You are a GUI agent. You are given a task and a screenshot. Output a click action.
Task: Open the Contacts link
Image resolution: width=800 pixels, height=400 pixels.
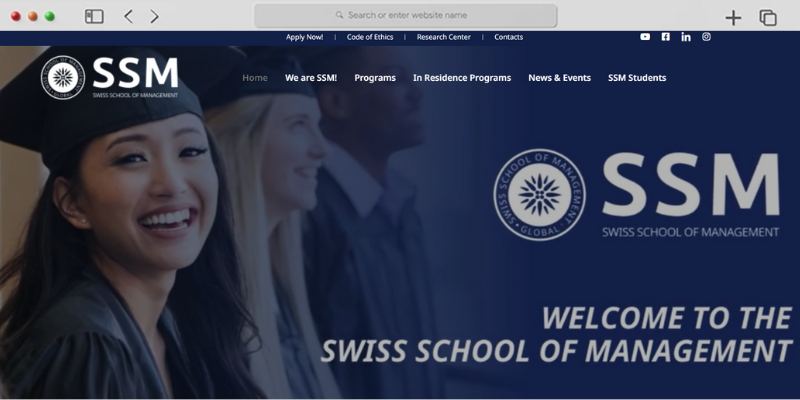(508, 37)
